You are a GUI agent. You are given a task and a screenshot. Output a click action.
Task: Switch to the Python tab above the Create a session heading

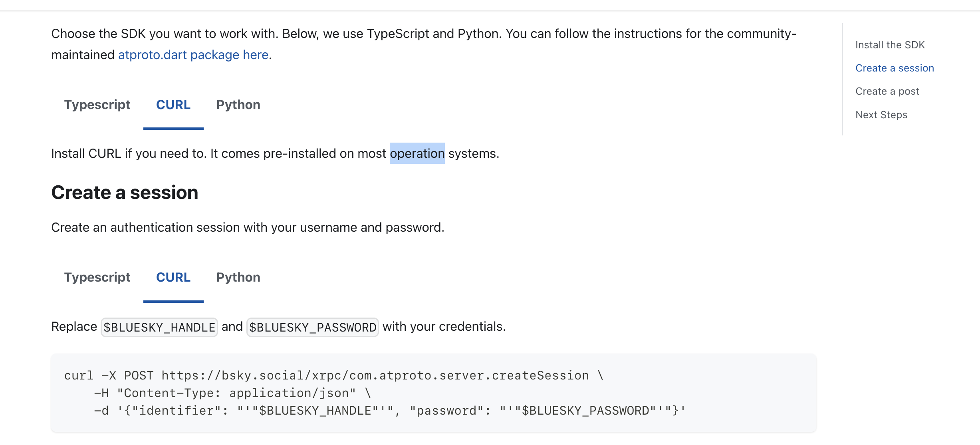pos(238,105)
